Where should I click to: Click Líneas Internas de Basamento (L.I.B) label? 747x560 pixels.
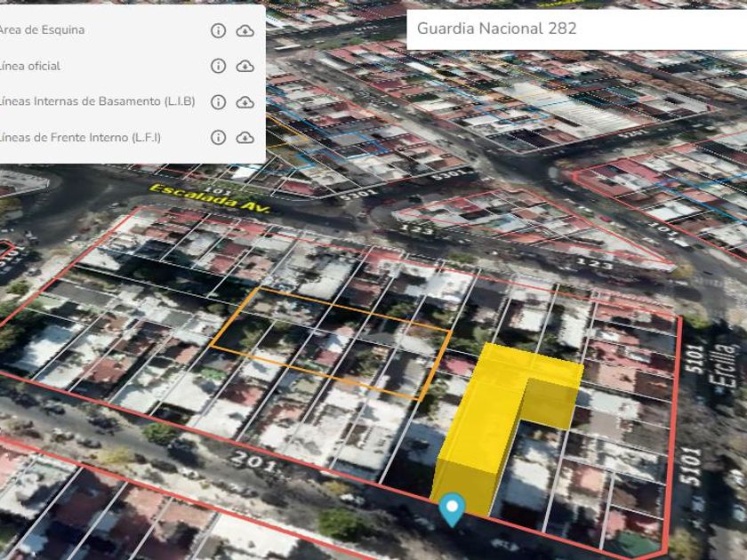point(97,101)
